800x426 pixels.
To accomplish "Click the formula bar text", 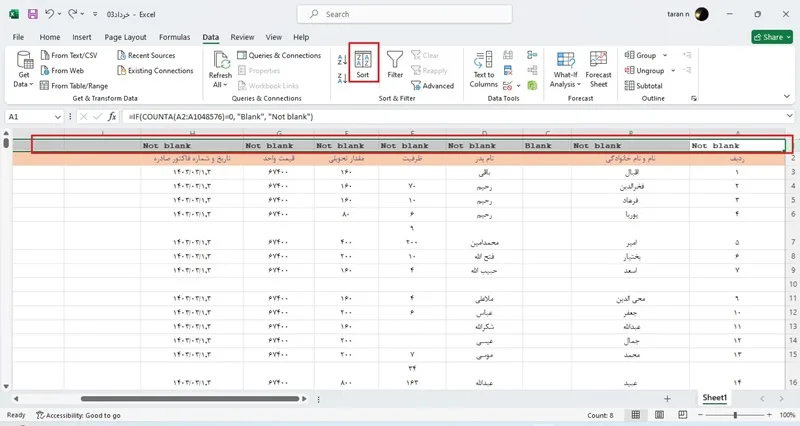I will coord(221,117).
